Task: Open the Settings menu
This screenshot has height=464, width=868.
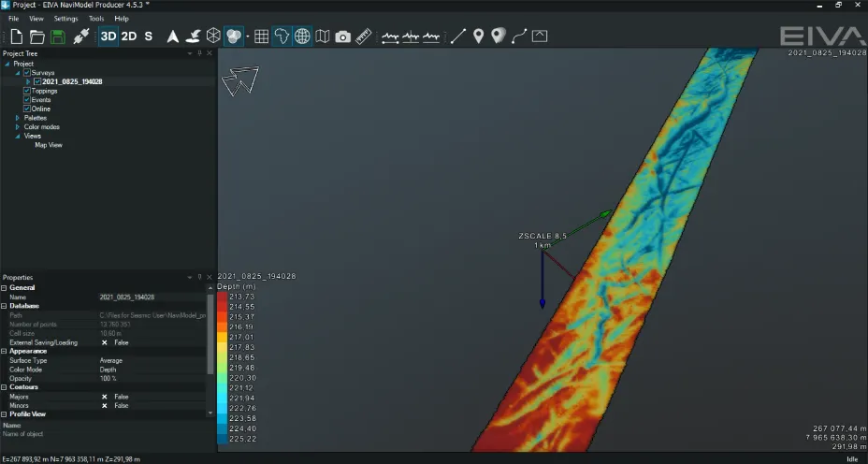Action: (65, 19)
